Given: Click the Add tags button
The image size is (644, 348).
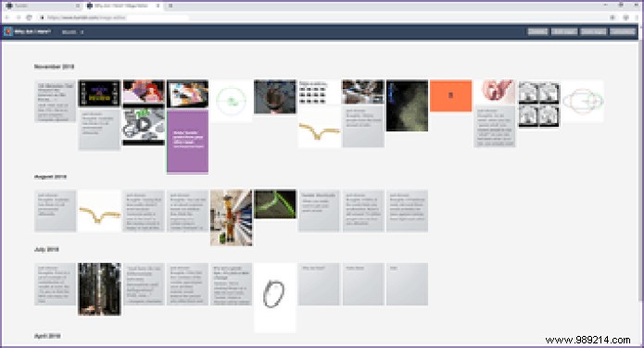Looking at the screenshot, I should point(593,31).
